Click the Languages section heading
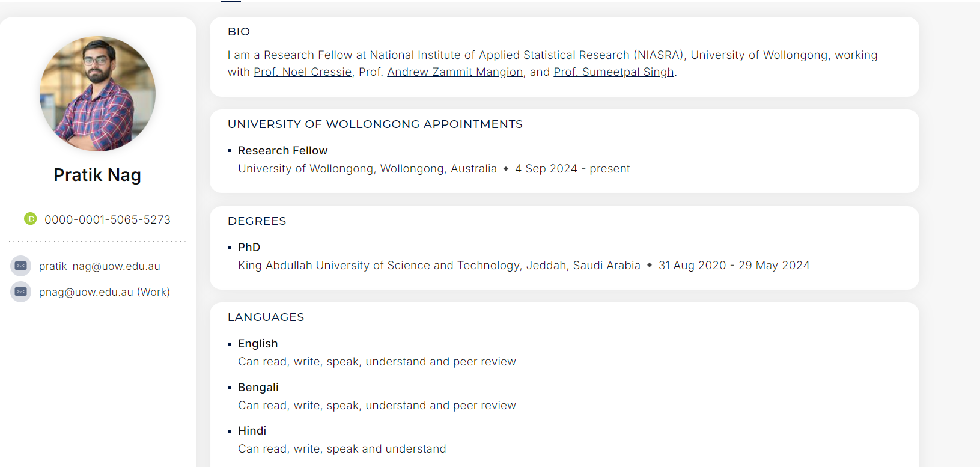The height and width of the screenshot is (467, 980). coord(266,317)
